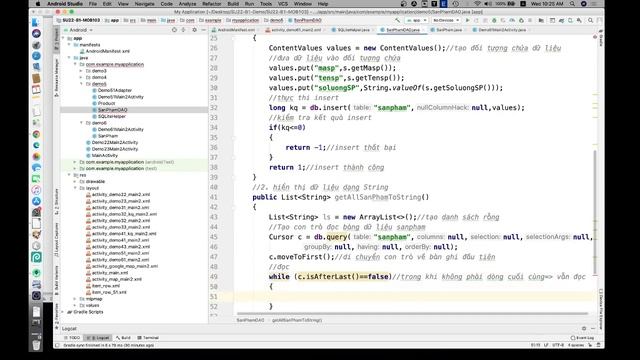Click the Make Project hammer icon

click(397, 20)
